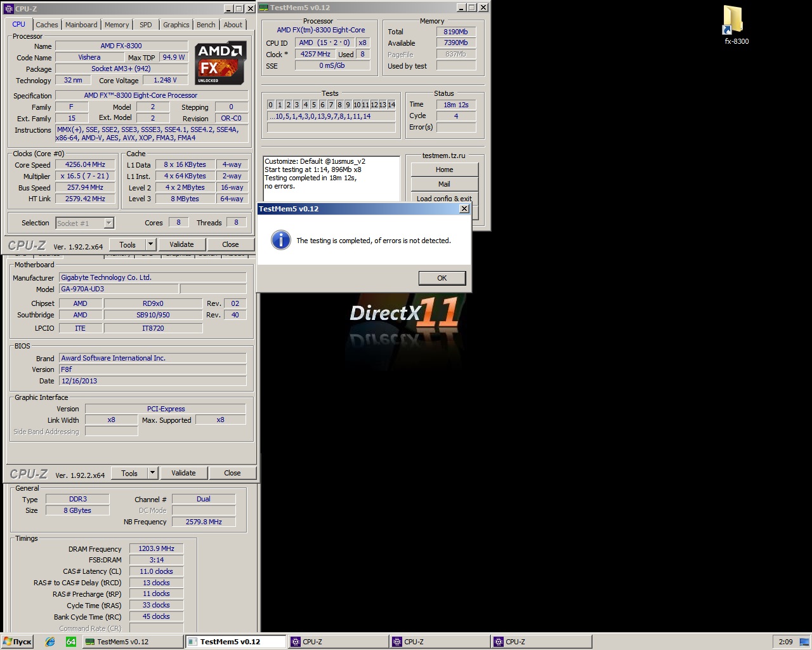The height and width of the screenshot is (650, 812).
Task: Click the CPU-Z title bar app icon
Action: [x=9, y=8]
